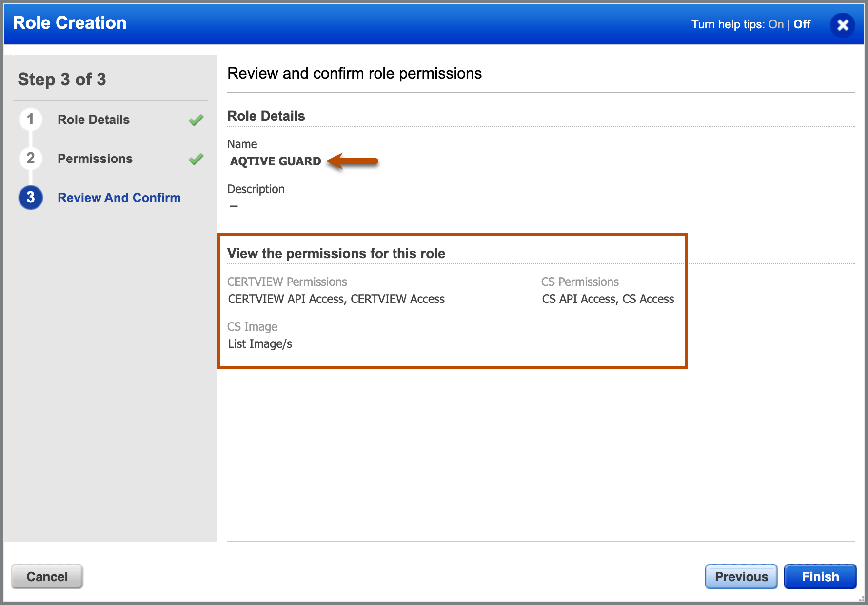868x605 pixels.
Task: Click the Permissions green checkmark
Action: point(196,159)
